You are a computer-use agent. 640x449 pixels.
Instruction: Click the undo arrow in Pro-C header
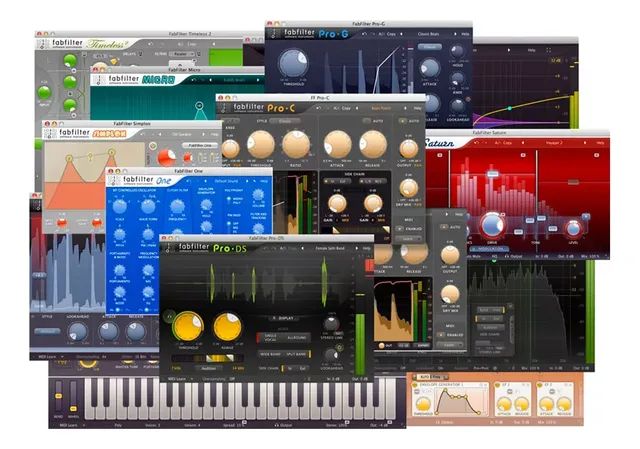pos(318,108)
